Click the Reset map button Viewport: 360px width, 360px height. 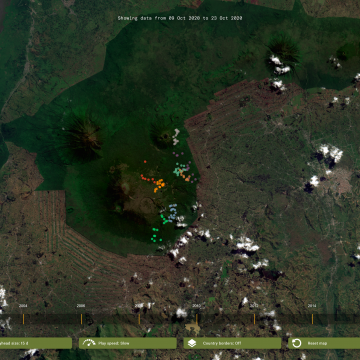click(324, 343)
